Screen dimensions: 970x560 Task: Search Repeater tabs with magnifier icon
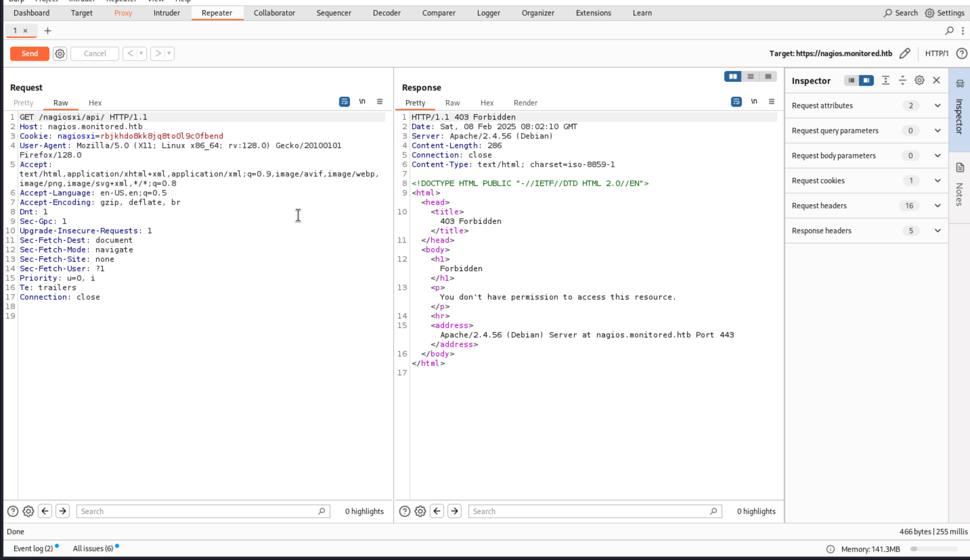click(x=949, y=31)
